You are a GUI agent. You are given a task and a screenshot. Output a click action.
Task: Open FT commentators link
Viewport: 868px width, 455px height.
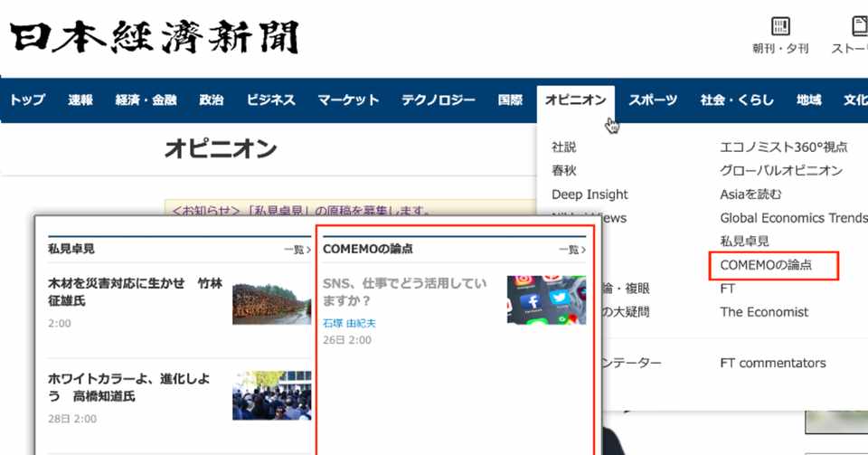pos(773,363)
